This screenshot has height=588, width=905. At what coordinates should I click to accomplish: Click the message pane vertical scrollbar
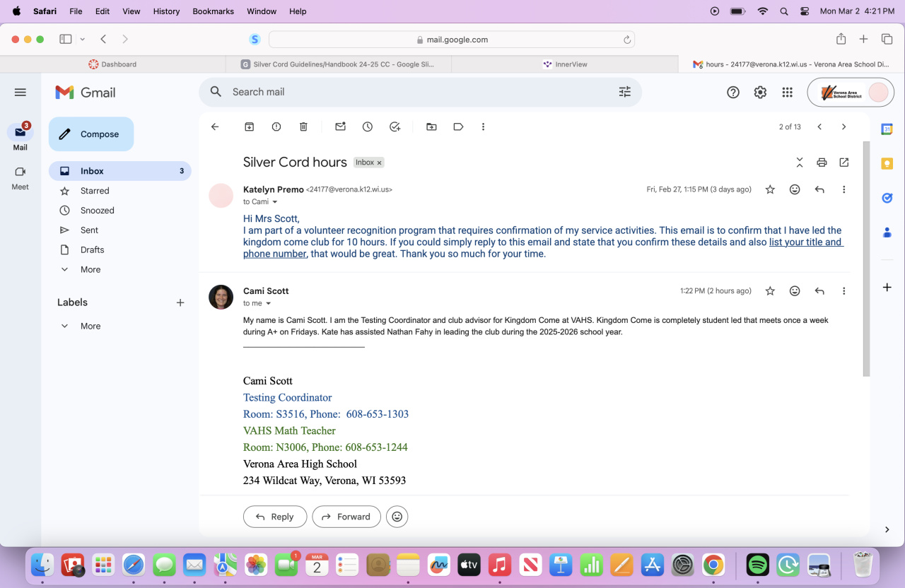point(867,259)
